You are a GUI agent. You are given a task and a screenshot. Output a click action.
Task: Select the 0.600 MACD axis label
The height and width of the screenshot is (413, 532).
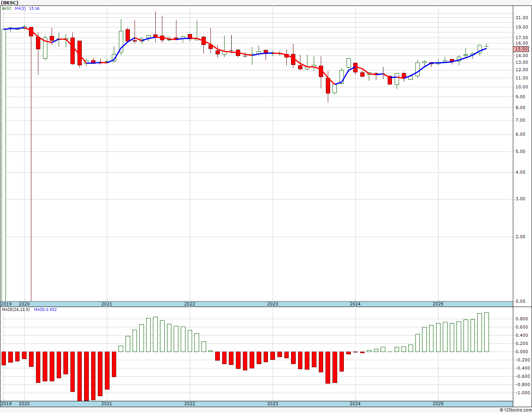(521, 327)
